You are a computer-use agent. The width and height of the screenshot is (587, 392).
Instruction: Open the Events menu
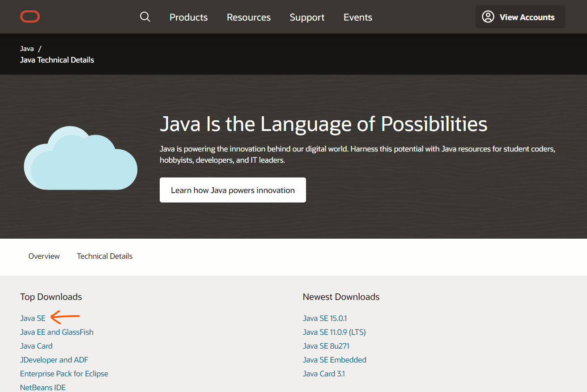click(x=358, y=17)
